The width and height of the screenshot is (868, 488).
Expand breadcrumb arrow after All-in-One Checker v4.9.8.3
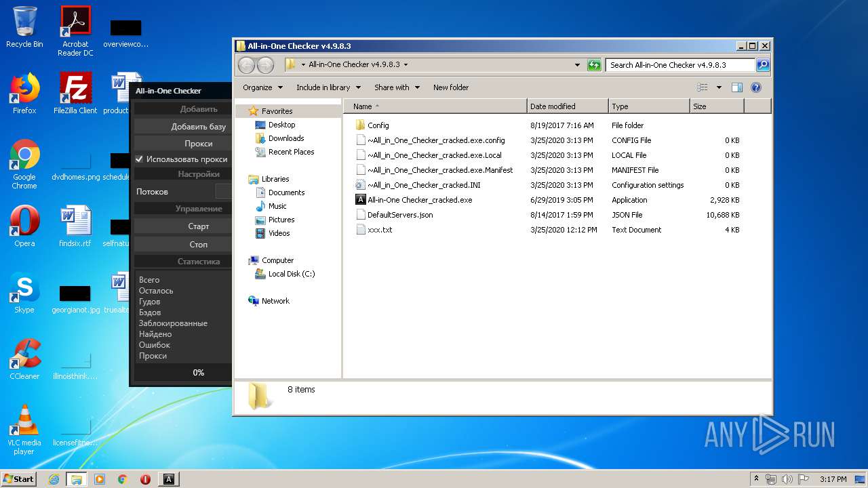pos(406,65)
